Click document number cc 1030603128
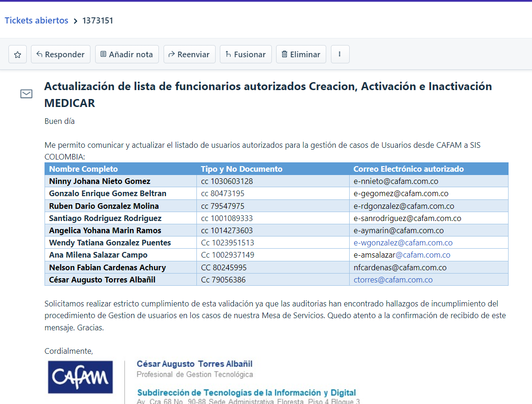Image resolution: width=532 pixels, height=404 pixels. coord(227,181)
